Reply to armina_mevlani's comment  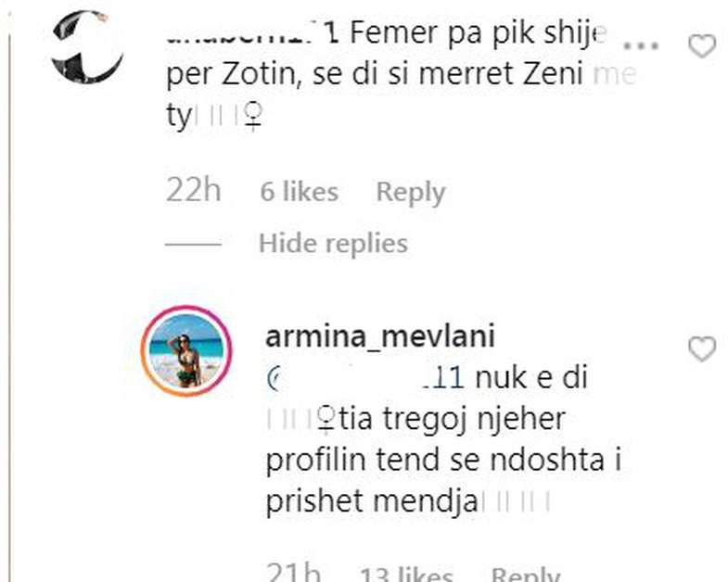tap(525, 575)
